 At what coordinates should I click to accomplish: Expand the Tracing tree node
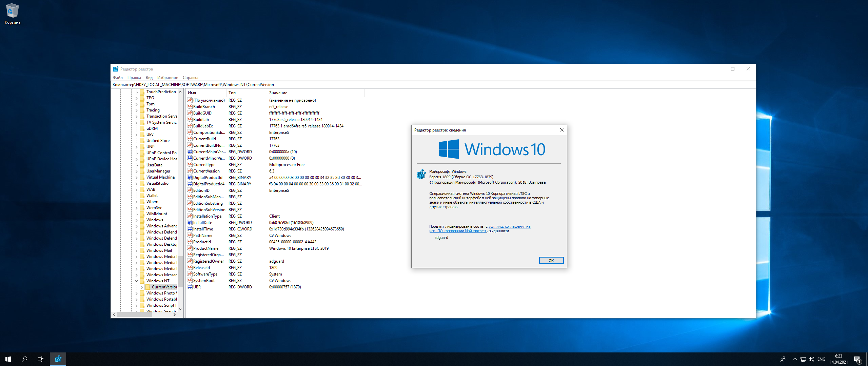point(137,110)
